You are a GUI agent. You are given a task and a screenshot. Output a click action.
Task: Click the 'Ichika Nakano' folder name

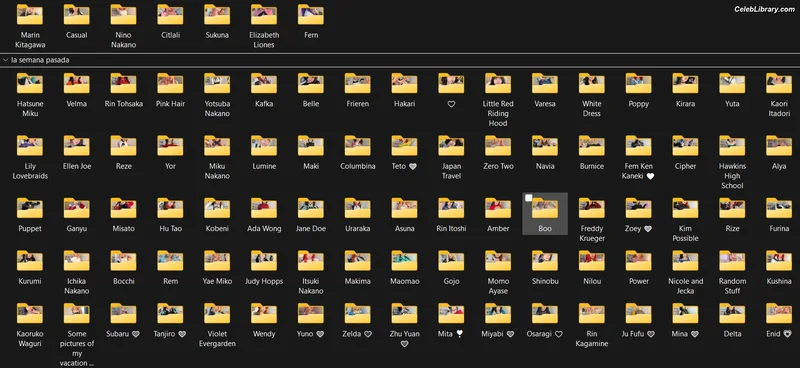(x=77, y=286)
